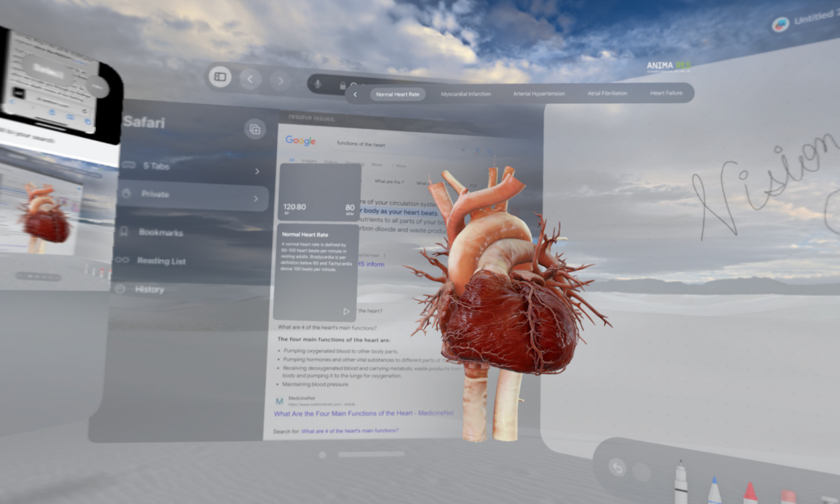
Task: Click the forward arrow in Safari's toolbar
Action: pos(280,81)
